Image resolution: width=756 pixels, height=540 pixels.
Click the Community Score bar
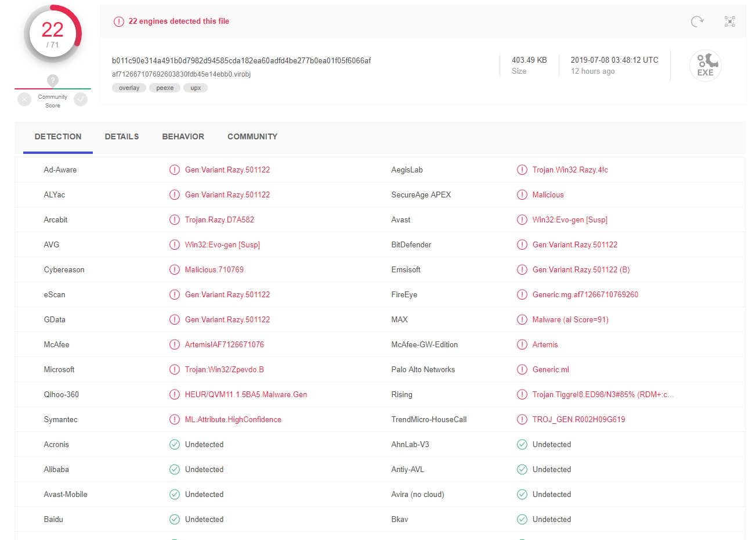tap(53, 89)
